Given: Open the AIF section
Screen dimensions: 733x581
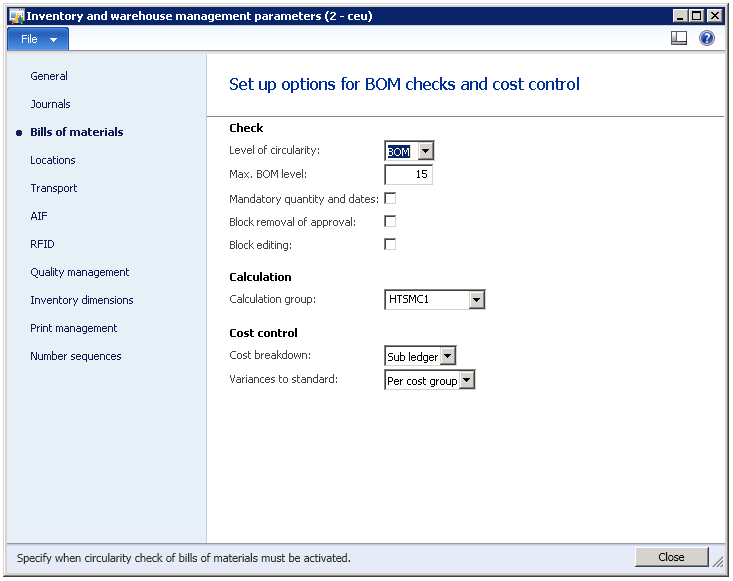Looking at the screenshot, I should tap(39, 216).
